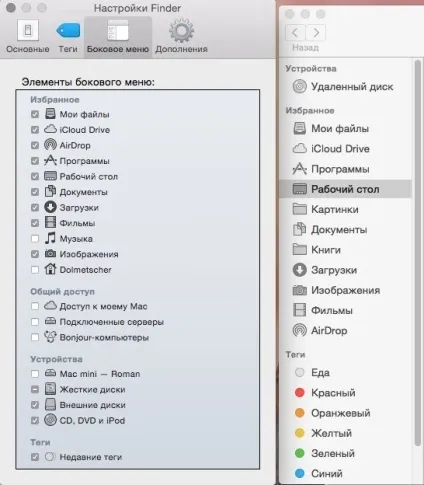Uncheck iCloud Drive checkbox in preferences

click(x=35, y=130)
